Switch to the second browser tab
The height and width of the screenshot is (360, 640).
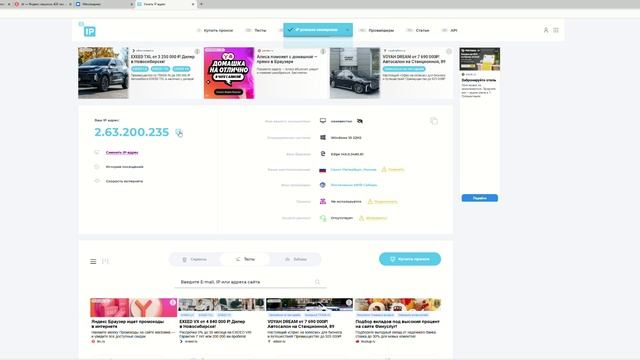[x=104, y=4]
